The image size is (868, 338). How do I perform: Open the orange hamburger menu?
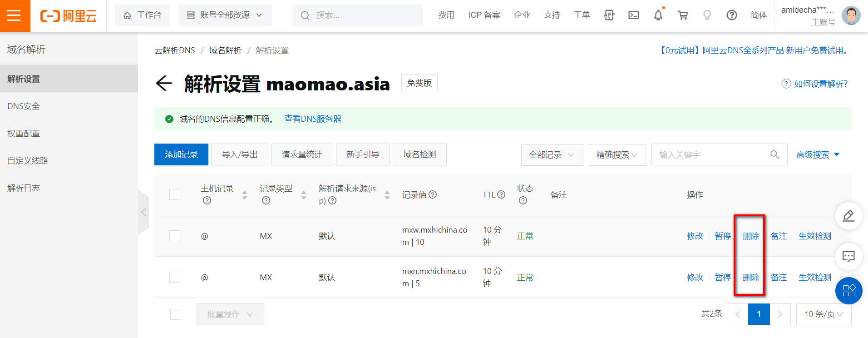click(x=14, y=15)
